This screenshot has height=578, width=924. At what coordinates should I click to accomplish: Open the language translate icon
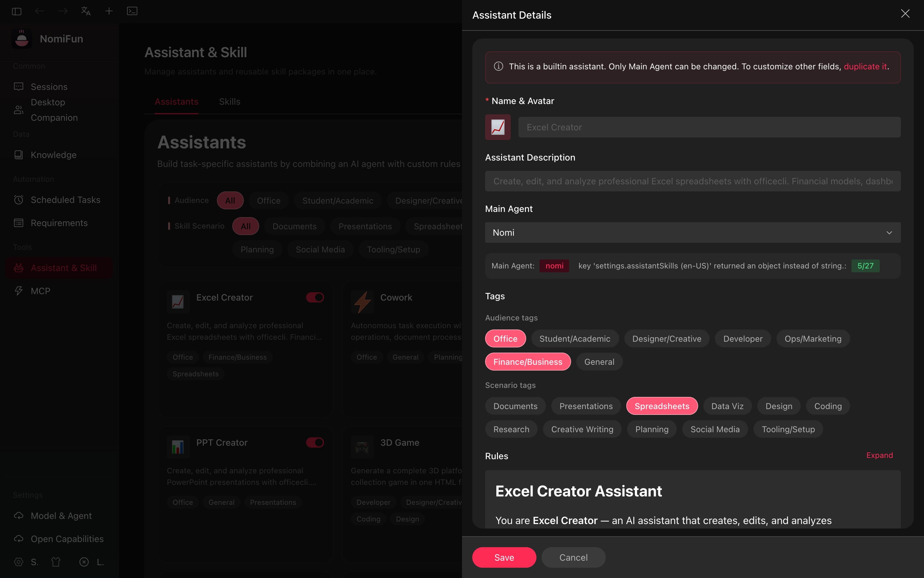tap(86, 12)
